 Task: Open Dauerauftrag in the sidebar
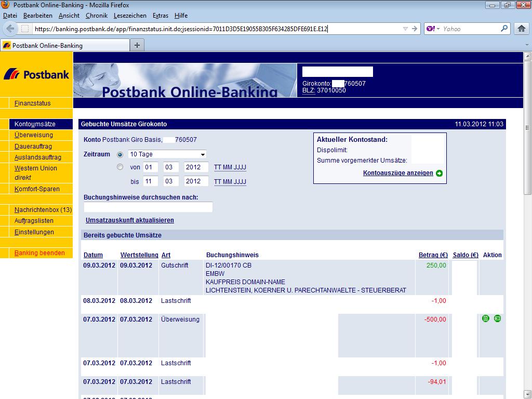33,146
